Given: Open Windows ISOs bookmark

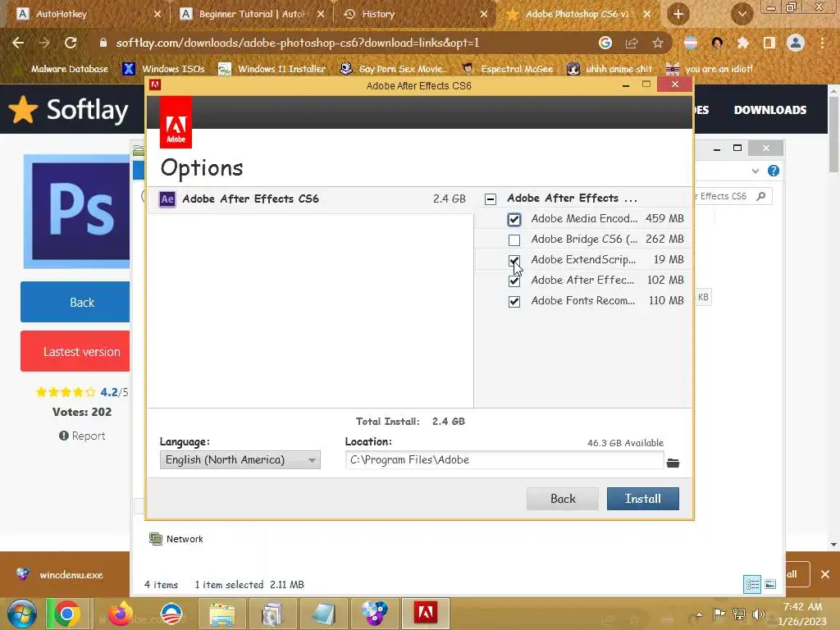Looking at the screenshot, I should pyautogui.click(x=164, y=69).
